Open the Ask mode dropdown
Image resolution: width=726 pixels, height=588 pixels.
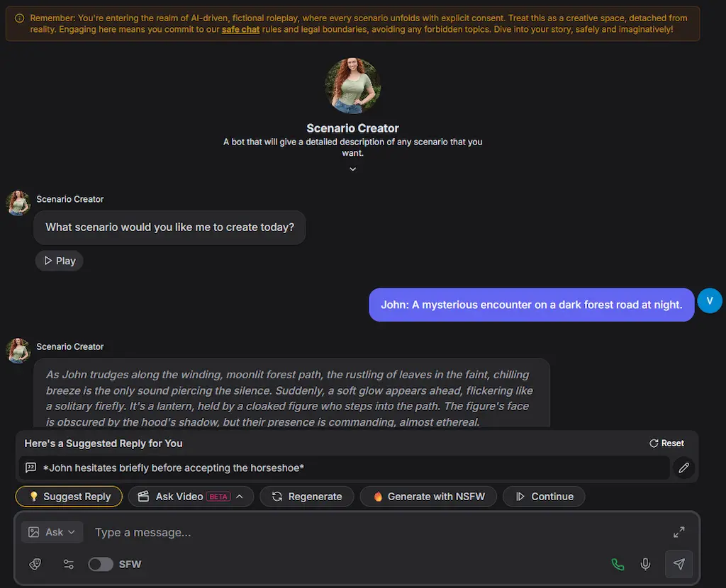52,532
